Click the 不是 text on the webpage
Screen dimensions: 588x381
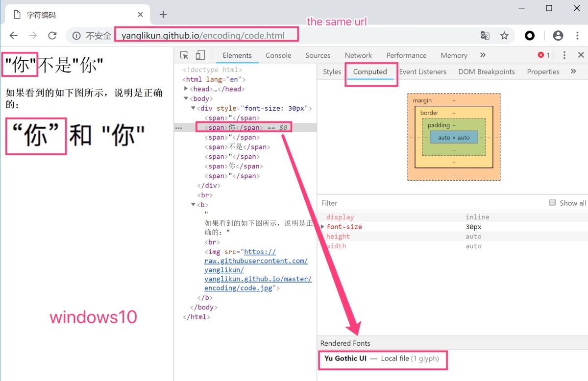coord(55,65)
